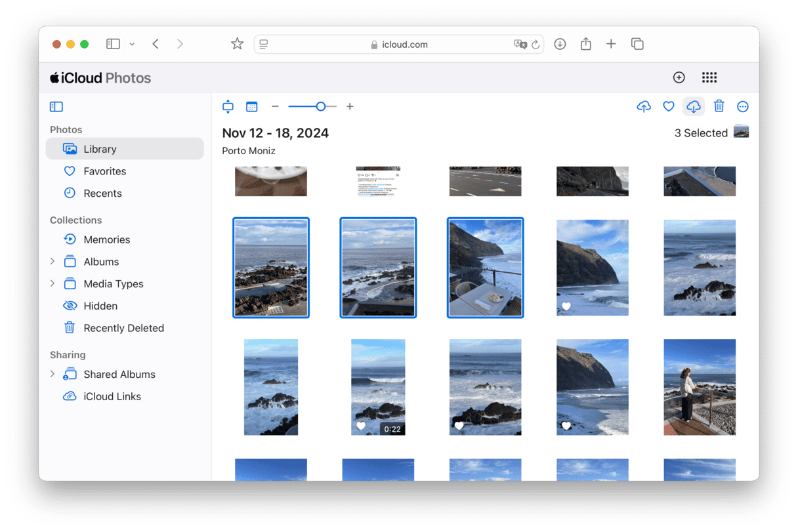Open Favorites in the sidebar
798x532 pixels.
104,171
